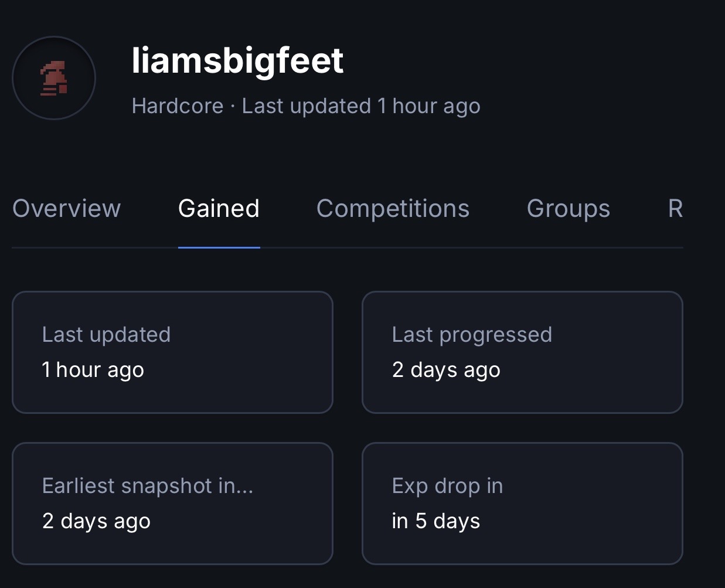This screenshot has height=588, width=725.
Task: Click the Exp drop in card title
Action: click(x=447, y=486)
